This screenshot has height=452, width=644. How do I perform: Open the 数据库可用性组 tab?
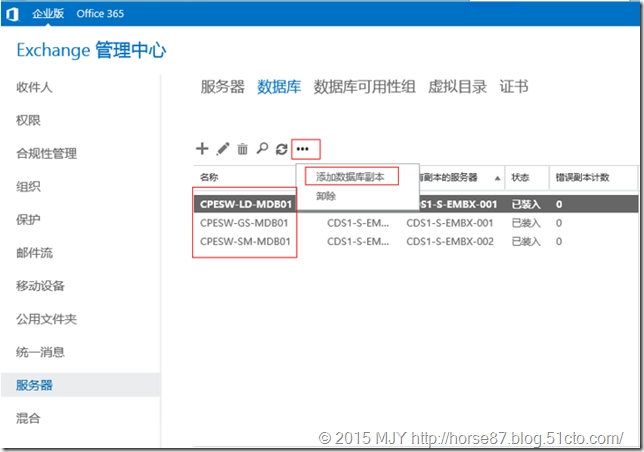pyautogui.click(x=365, y=87)
